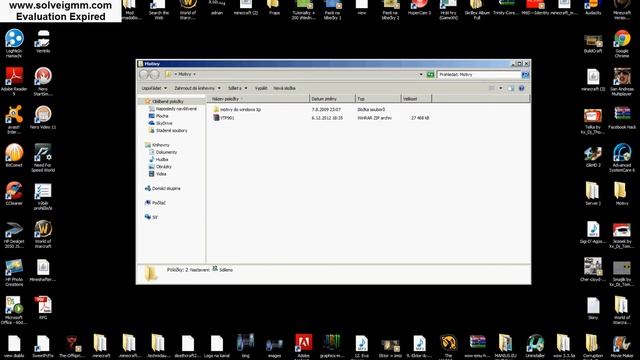640x360 pixels.
Task: Open the Ventrilo desktop shortcut
Action: (x=43, y=41)
